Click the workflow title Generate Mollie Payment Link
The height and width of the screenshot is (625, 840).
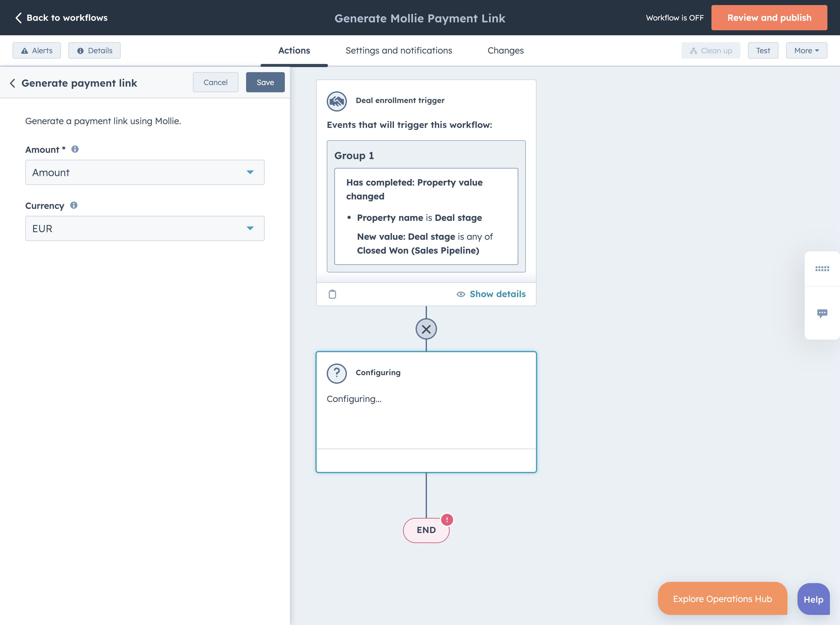(x=420, y=18)
